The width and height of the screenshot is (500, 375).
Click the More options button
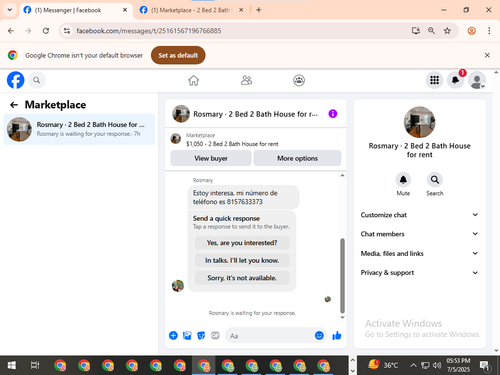pyautogui.click(x=297, y=158)
